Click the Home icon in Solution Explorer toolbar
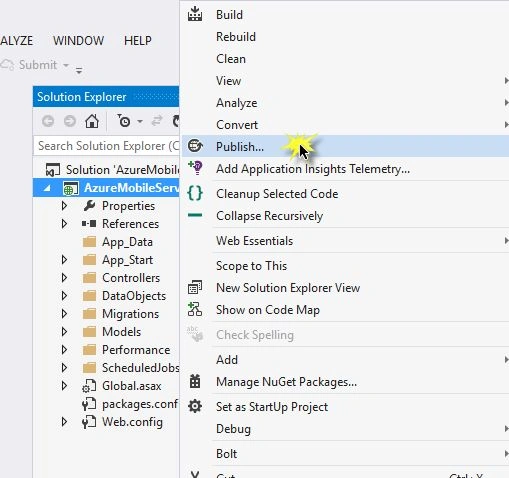This screenshot has width=509, height=478. tap(92, 121)
